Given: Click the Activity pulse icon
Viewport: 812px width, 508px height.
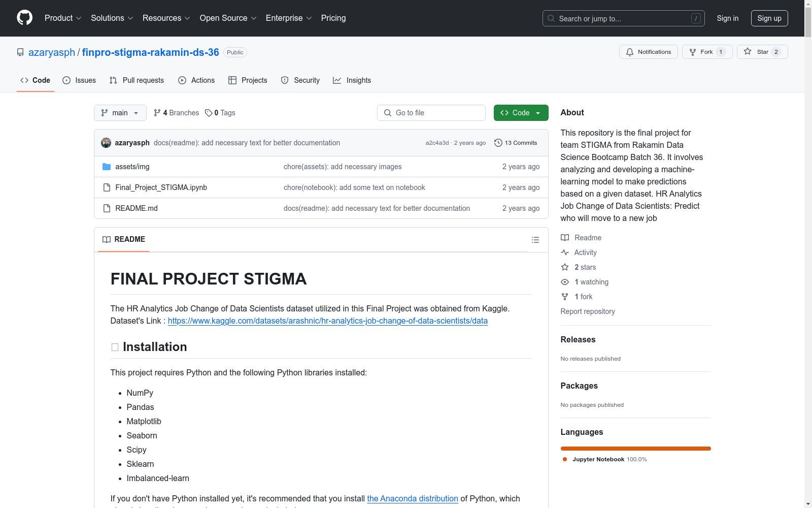Looking at the screenshot, I should (565, 252).
